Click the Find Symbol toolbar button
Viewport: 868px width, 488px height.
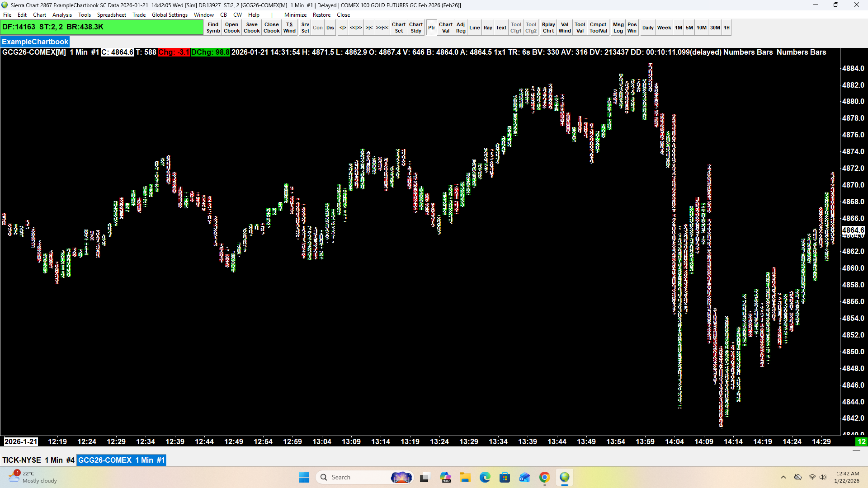tap(213, 28)
